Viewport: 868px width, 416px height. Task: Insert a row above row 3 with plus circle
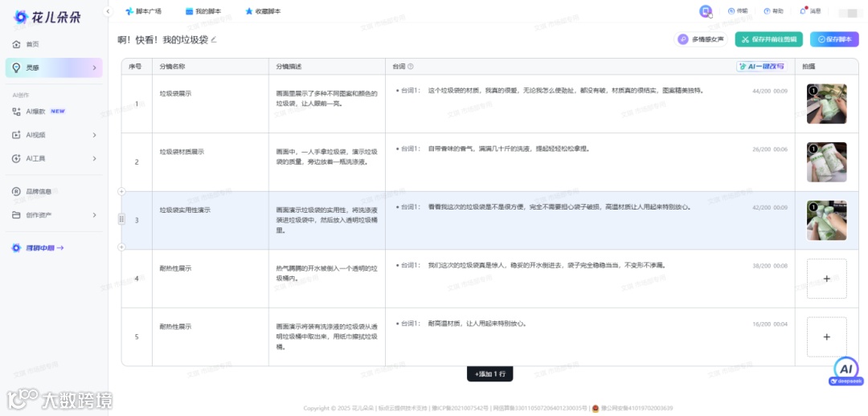[122, 191]
